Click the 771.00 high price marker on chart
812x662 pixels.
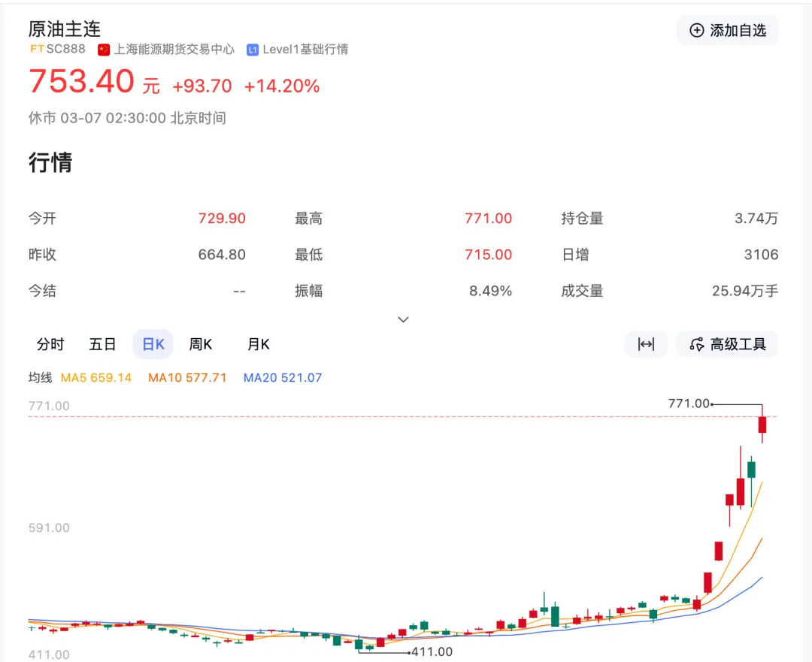pos(689,404)
